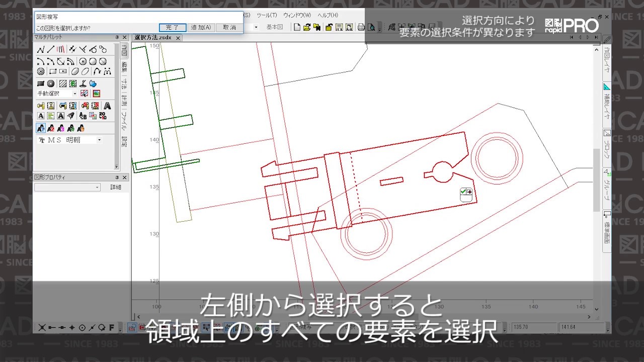Unpin the 図形プロパティ panel
The image size is (644, 362).
click(117, 178)
